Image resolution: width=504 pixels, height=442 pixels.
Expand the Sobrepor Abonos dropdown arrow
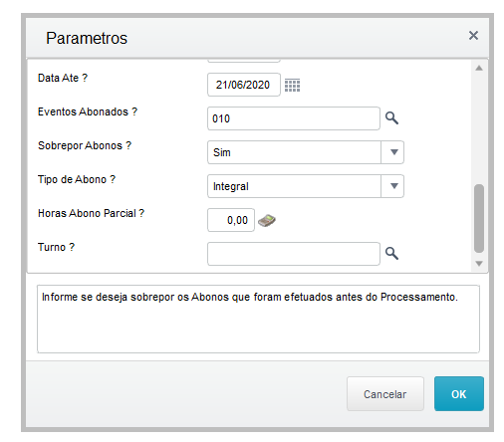(x=393, y=152)
